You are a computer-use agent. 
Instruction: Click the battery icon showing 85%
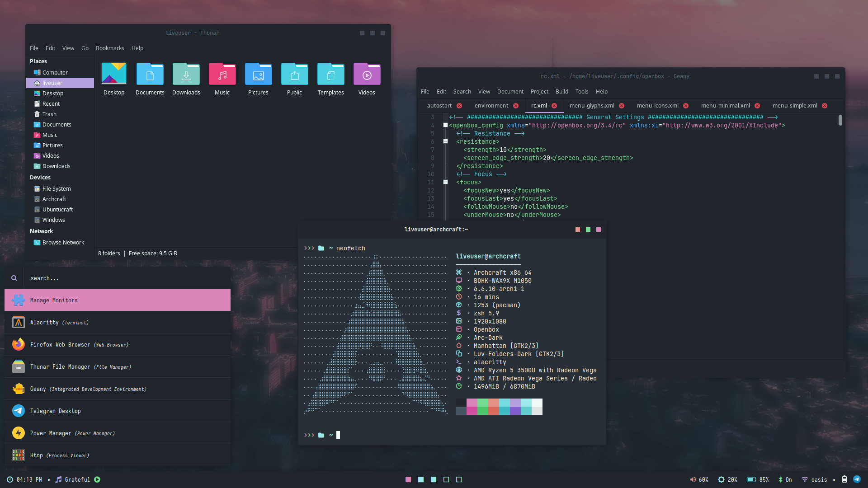pos(751,479)
